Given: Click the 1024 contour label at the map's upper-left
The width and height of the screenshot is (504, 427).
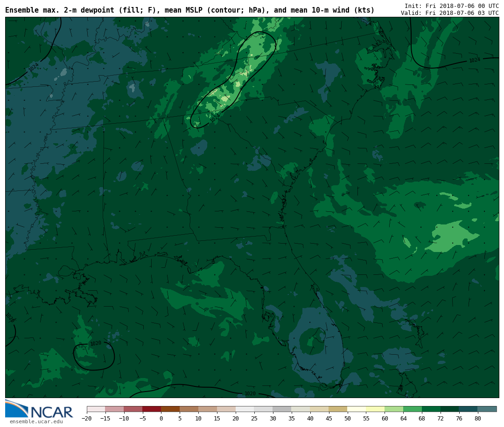Looking at the screenshot, I should coord(34,68).
